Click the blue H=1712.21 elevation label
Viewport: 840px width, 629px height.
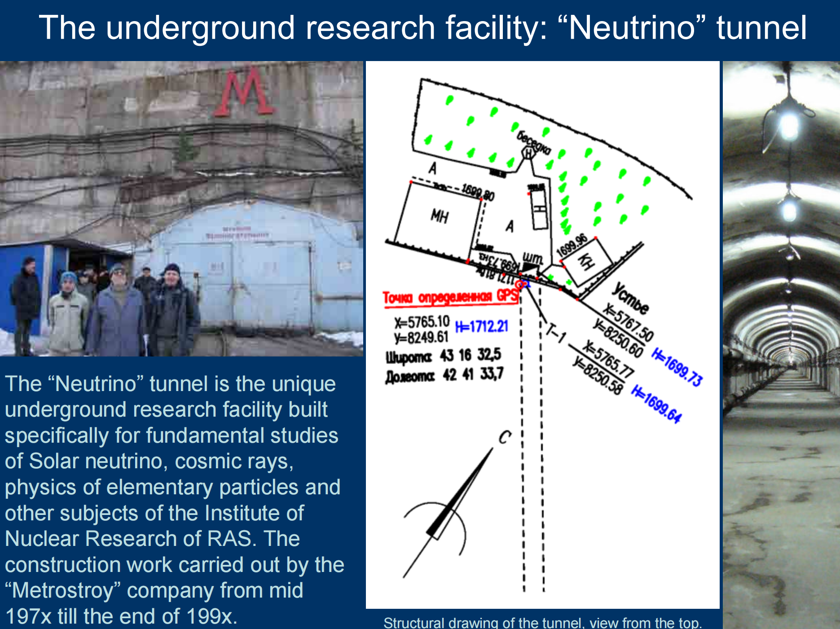[481, 326]
